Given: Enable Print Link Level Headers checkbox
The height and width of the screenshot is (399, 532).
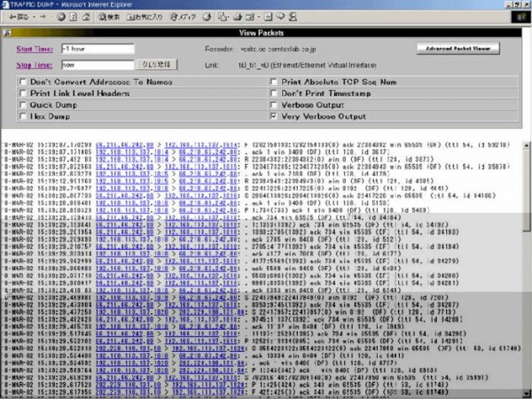Looking at the screenshot, I should pos(23,93).
